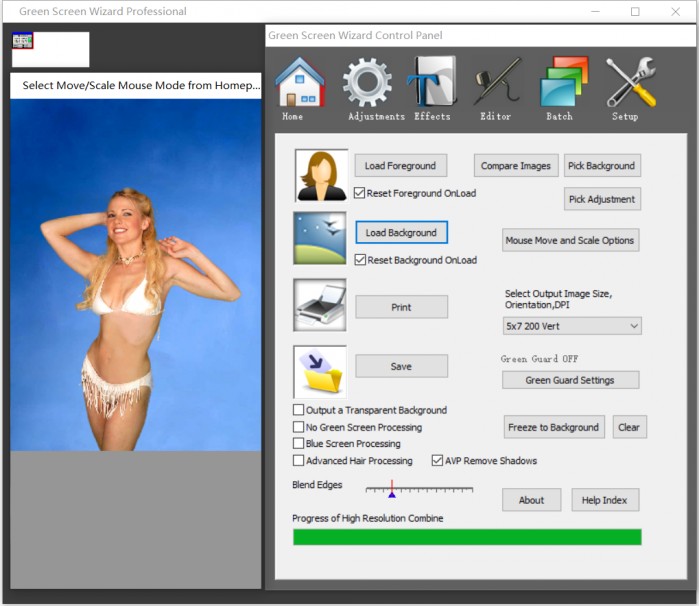Click the background landscape icon

pos(320,238)
